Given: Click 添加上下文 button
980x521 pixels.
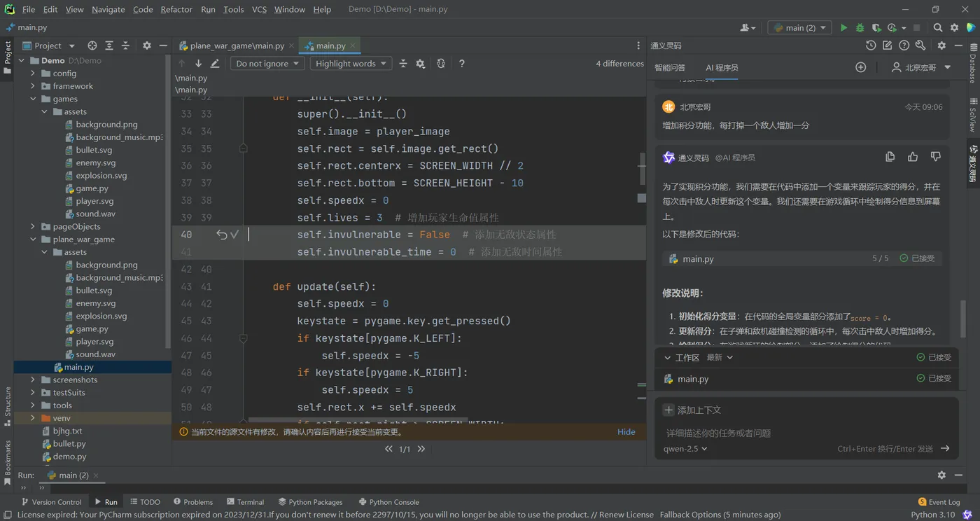Looking at the screenshot, I should pyautogui.click(x=692, y=410).
